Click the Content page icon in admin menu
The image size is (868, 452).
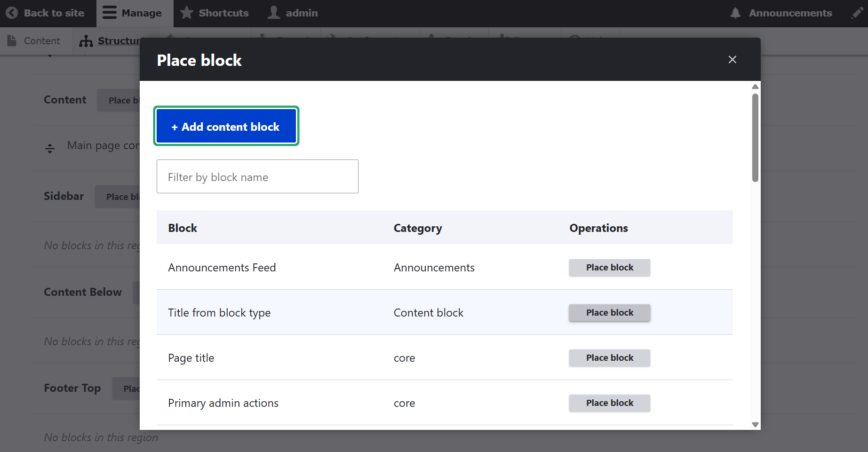[12, 41]
